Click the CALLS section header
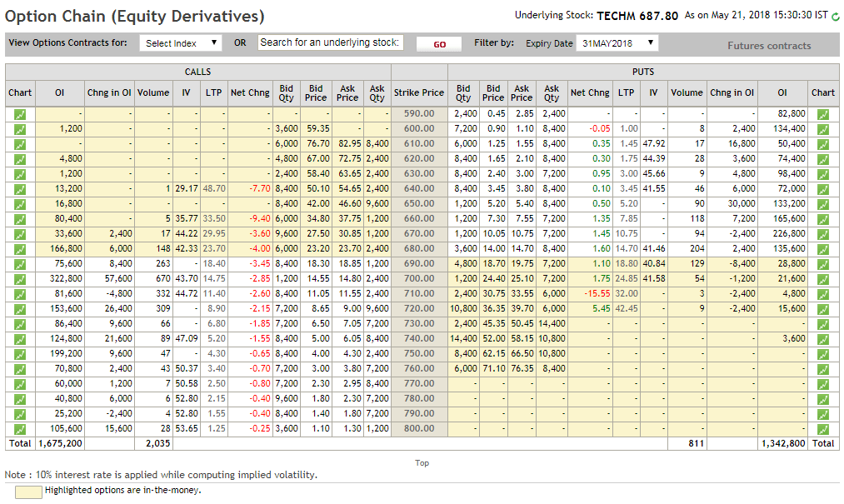 click(197, 72)
